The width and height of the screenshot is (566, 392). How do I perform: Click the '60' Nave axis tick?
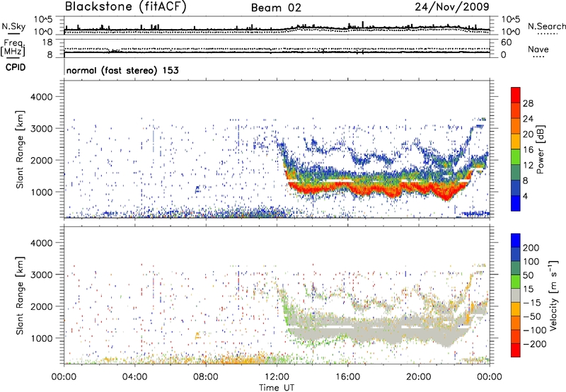[x=506, y=42]
